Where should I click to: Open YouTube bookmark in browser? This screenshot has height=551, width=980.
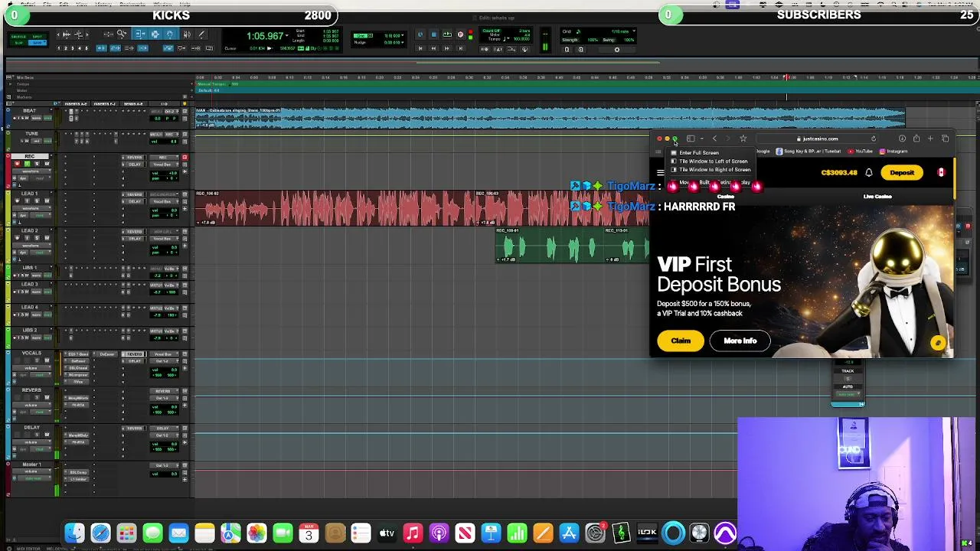tap(860, 151)
